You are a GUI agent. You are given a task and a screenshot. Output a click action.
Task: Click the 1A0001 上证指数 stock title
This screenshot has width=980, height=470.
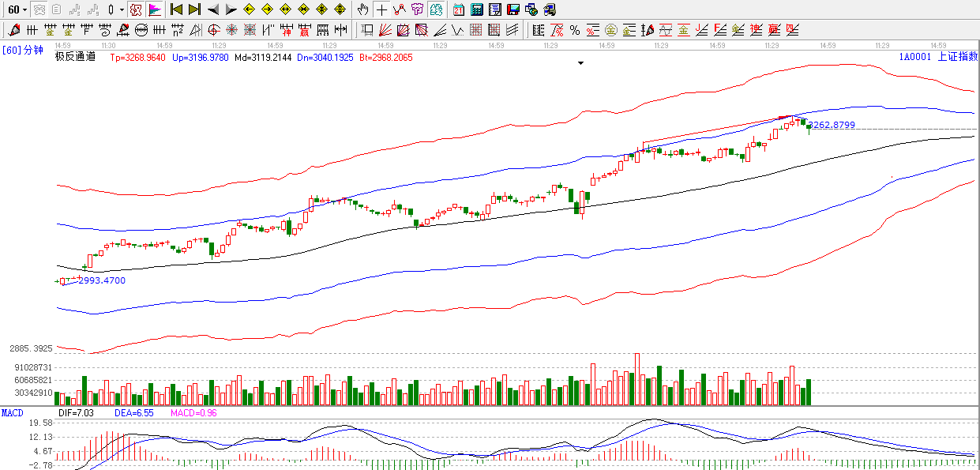click(x=938, y=57)
